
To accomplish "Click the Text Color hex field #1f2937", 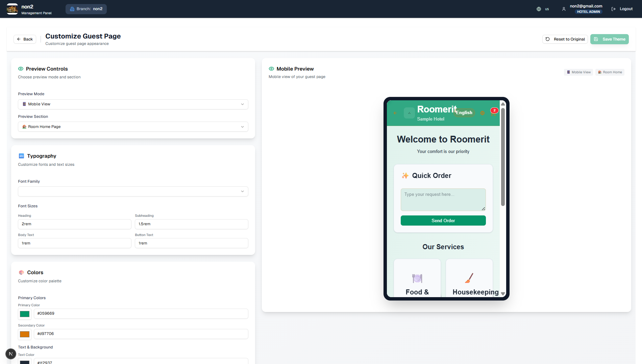I will pyautogui.click(x=141, y=361).
